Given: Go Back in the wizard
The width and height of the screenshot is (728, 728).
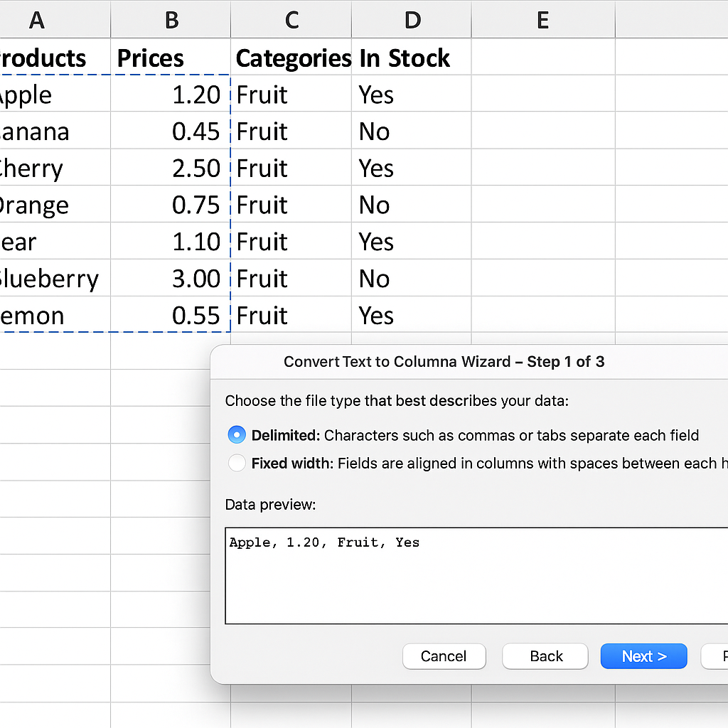Looking at the screenshot, I should point(545,656).
